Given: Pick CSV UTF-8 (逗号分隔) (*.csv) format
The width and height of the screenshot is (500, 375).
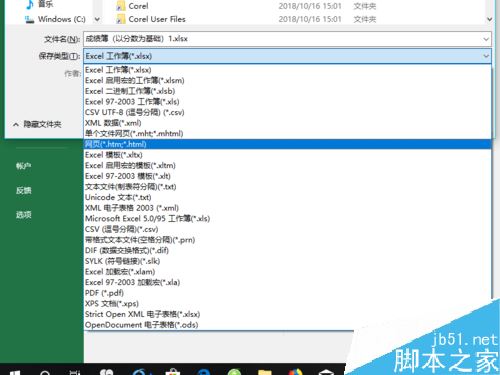Looking at the screenshot, I should (288, 112).
